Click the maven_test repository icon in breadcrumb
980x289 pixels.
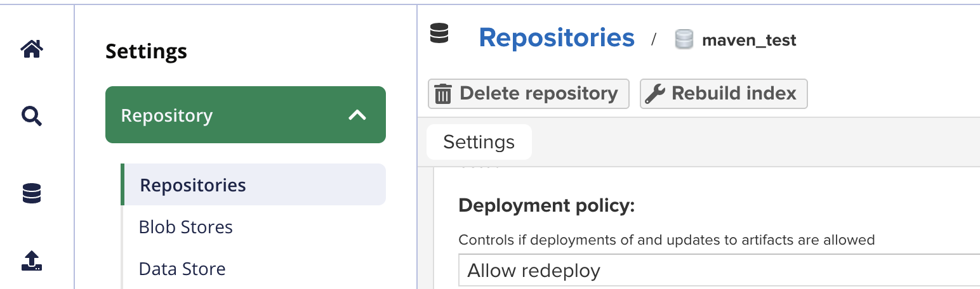click(x=684, y=40)
